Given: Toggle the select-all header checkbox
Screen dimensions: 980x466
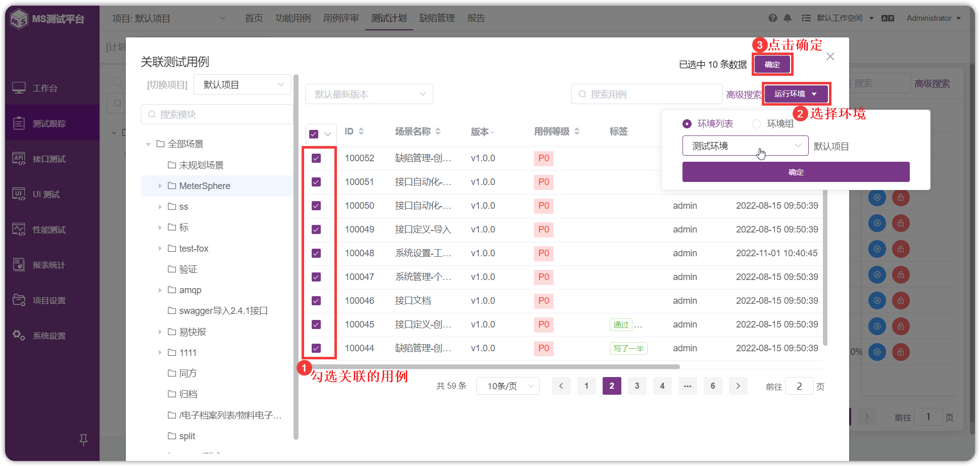Looking at the screenshot, I should [x=314, y=134].
